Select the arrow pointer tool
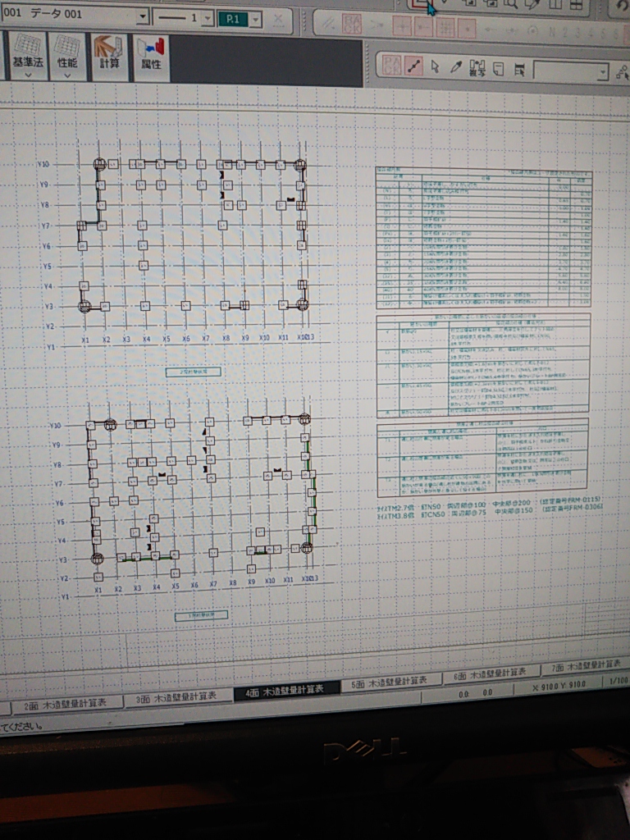The image size is (630, 840). [435, 67]
